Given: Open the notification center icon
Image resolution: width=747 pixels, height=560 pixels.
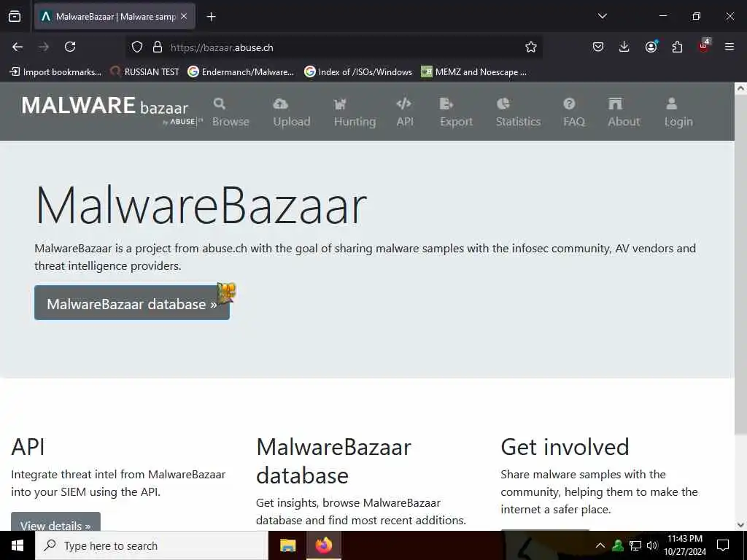Looking at the screenshot, I should (723, 545).
